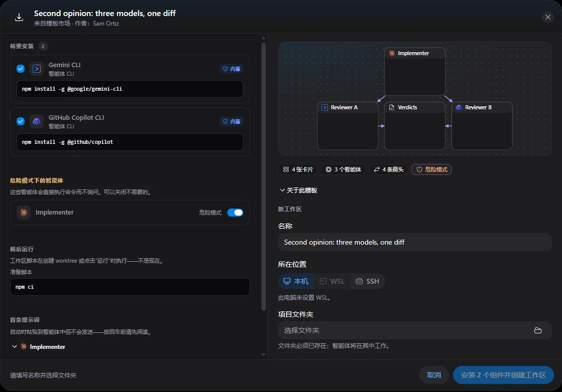Select the npm install github/copilot command
The image size is (562, 392).
[67, 142]
